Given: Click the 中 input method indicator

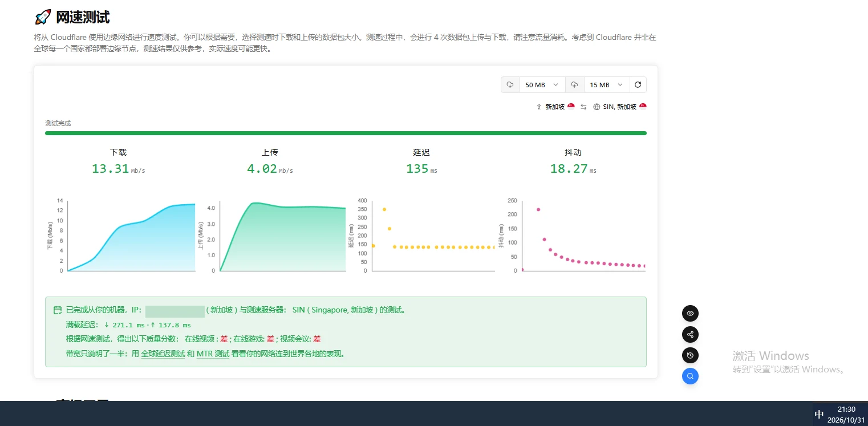Looking at the screenshot, I should [x=820, y=415].
